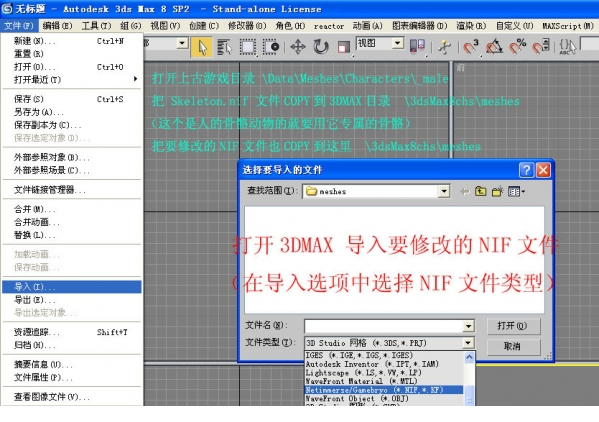599x422 pixels.
Task: Open the MAXScript(M) menu
Action: pyautogui.click(x=568, y=26)
